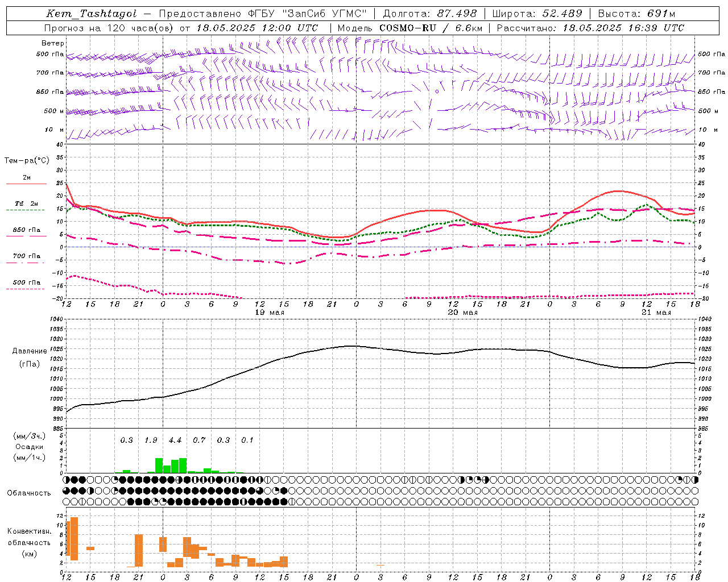Click the station name Kem_Tashtagol in the header
This screenshot has height=582, width=728.
point(92,14)
